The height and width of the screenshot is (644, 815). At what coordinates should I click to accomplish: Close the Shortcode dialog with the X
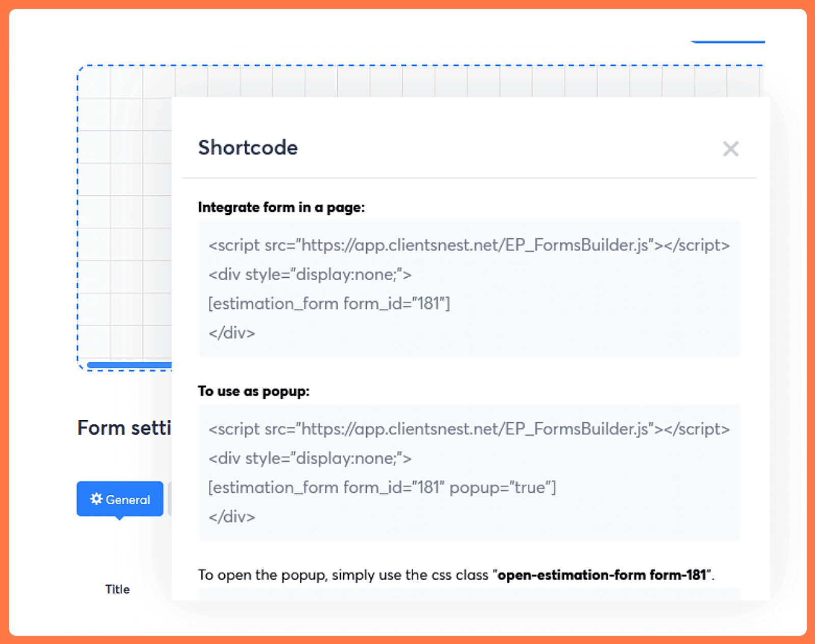pyautogui.click(x=730, y=149)
